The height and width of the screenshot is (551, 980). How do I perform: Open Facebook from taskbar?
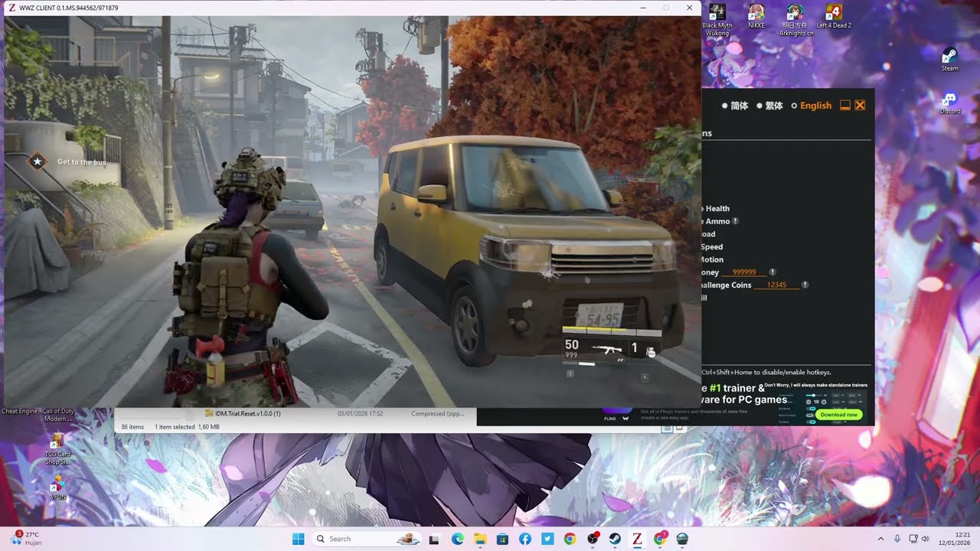tap(524, 539)
